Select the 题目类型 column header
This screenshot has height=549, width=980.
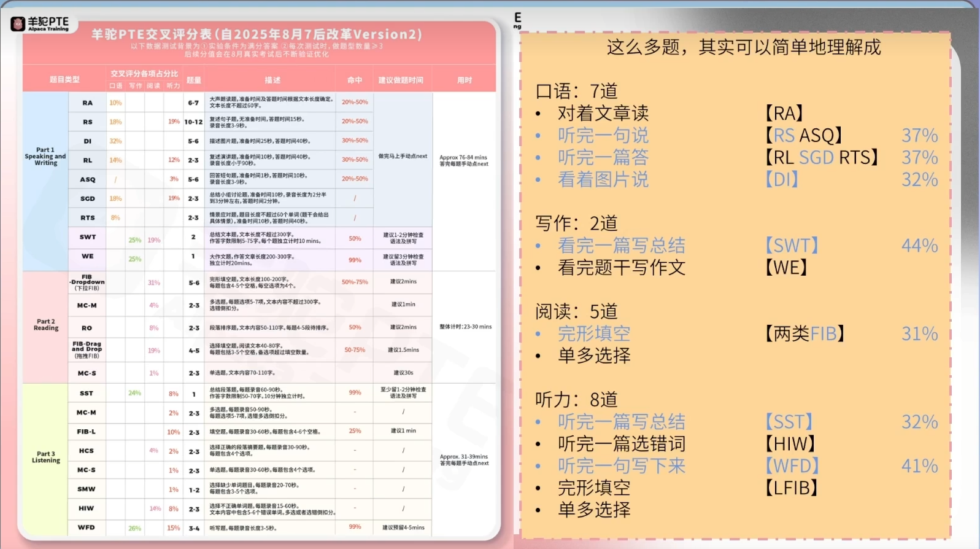point(64,80)
